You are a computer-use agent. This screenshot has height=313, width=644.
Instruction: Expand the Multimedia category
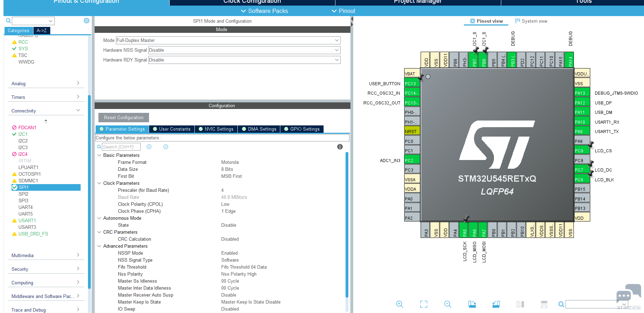point(46,255)
